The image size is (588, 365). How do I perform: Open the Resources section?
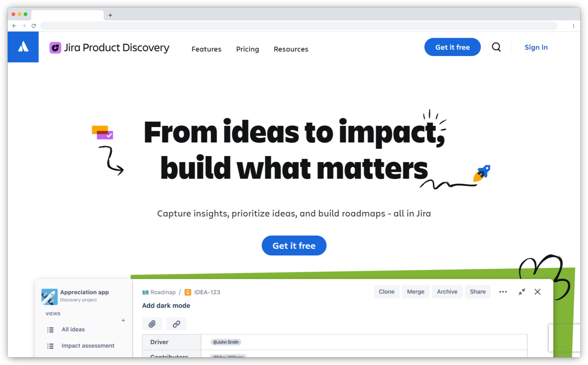291,49
